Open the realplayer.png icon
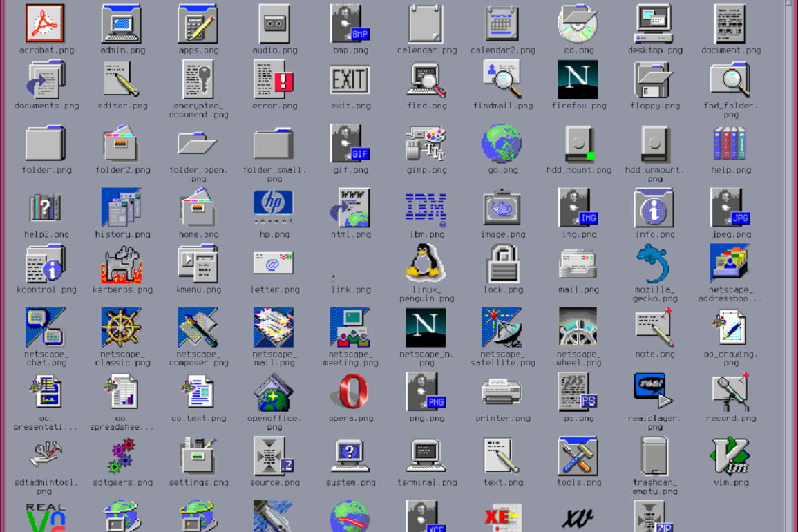Screen dimensions: 798x532 [654, 392]
